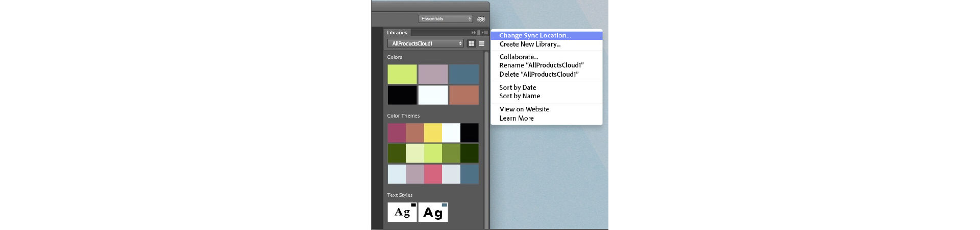Choose Delete "AllProductsCloud1" menu item

click(x=547, y=74)
